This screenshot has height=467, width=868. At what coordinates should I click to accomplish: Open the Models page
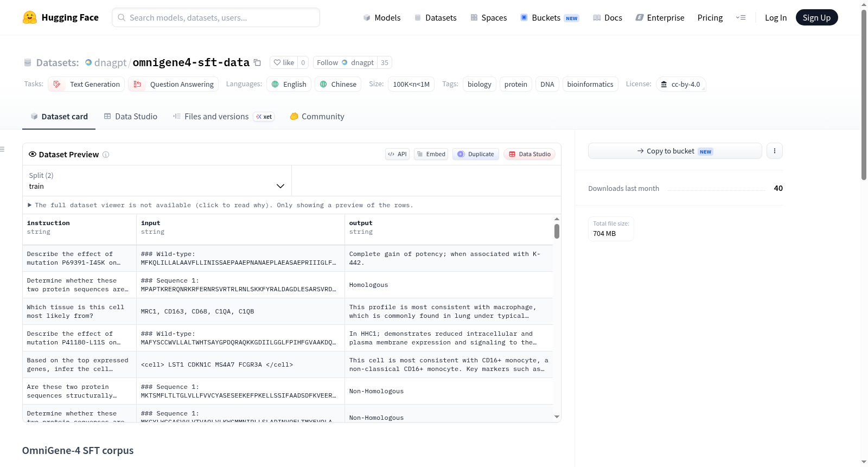click(x=382, y=17)
